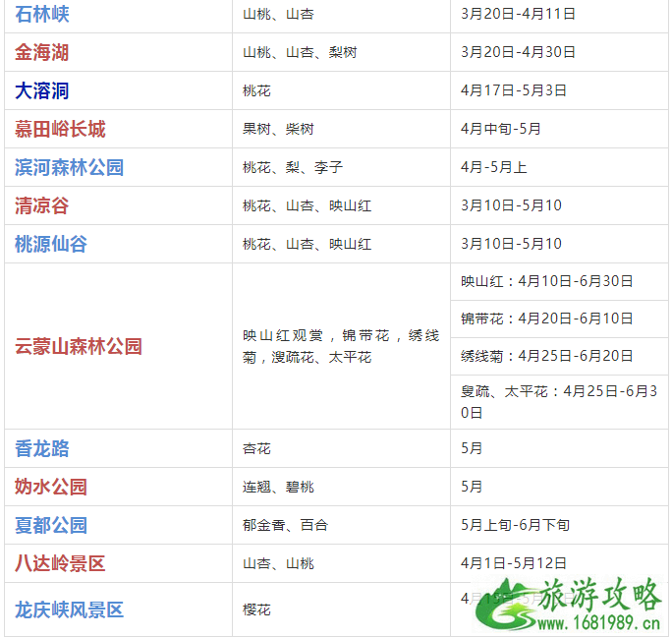Open the 大溶洞 link
The width and height of the screenshot is (672, 638).
pos(42,90)
